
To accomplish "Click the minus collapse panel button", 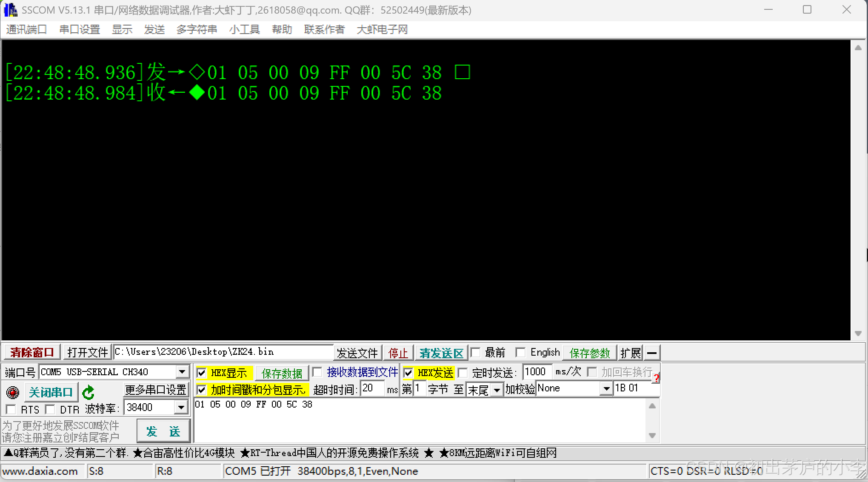I will pos(652,353).
